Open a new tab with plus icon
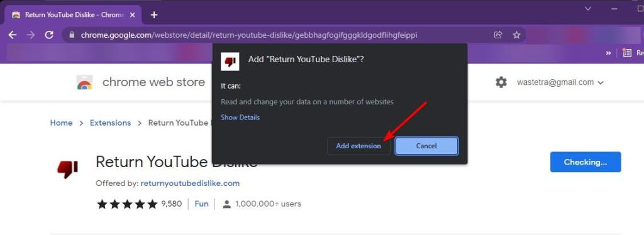The width and height of the screenshot is (644, 235). (x=154, y=15)
